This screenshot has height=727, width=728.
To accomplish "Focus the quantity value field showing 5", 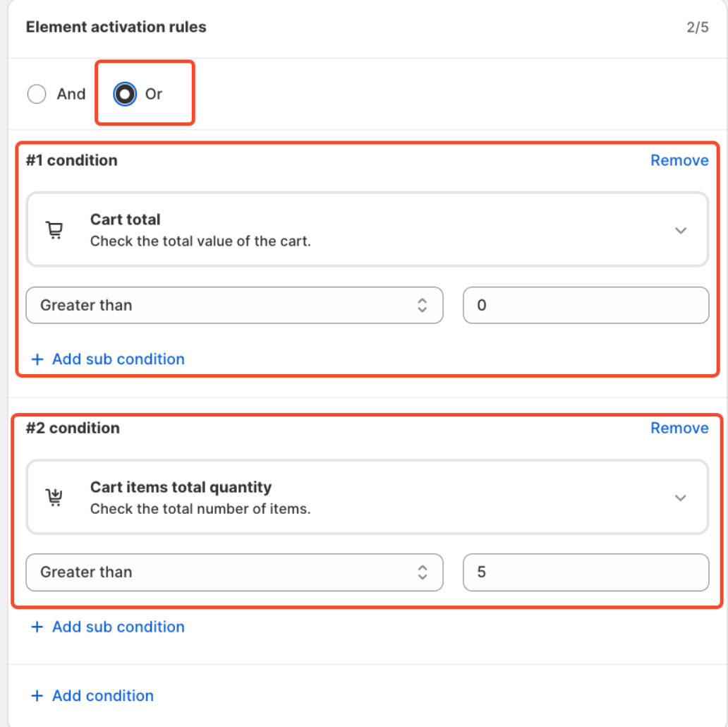I will click(586, 572).
